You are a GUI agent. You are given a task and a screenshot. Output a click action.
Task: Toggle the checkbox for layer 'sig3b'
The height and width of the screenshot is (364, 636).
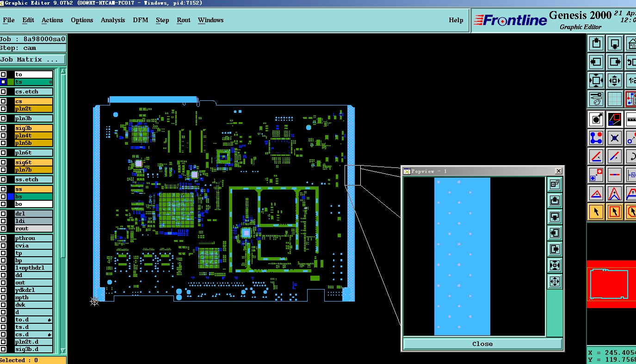point(3,128)
